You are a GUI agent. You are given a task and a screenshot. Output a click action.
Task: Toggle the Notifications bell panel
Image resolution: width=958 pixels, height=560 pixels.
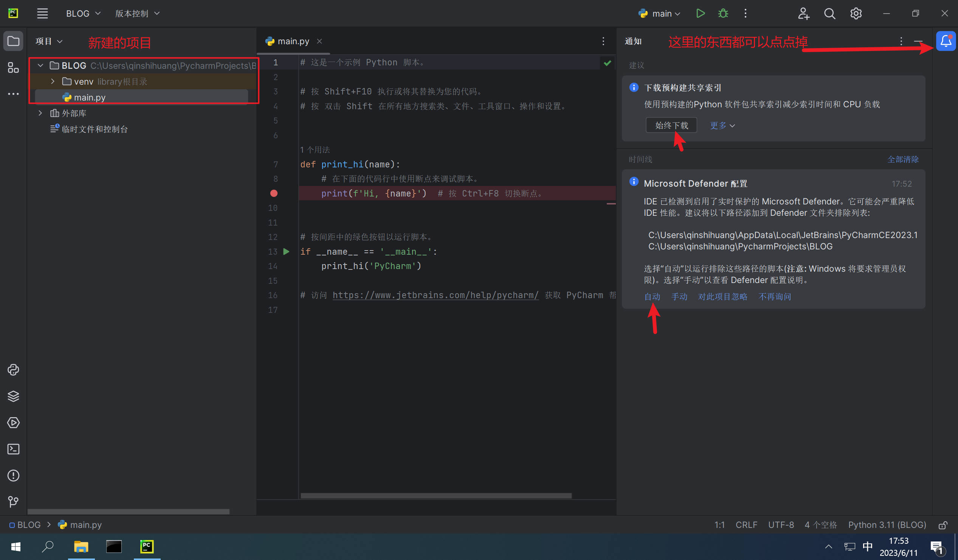pos(946,41)
